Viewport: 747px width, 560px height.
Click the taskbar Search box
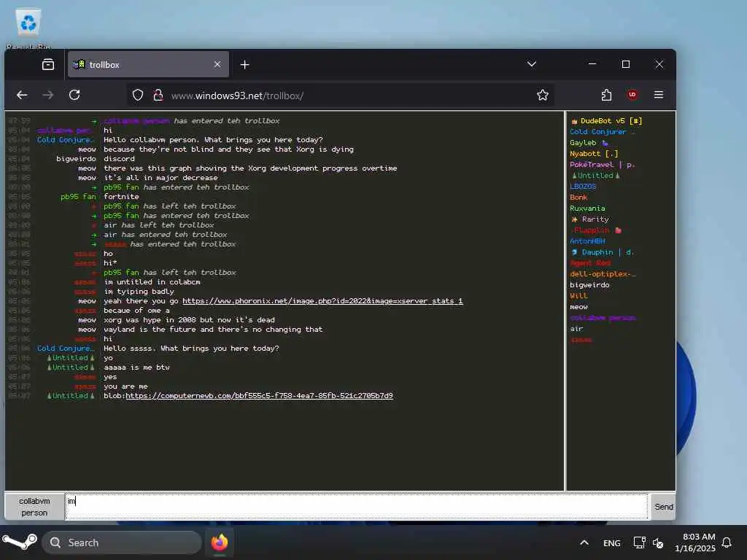[122, 542]
